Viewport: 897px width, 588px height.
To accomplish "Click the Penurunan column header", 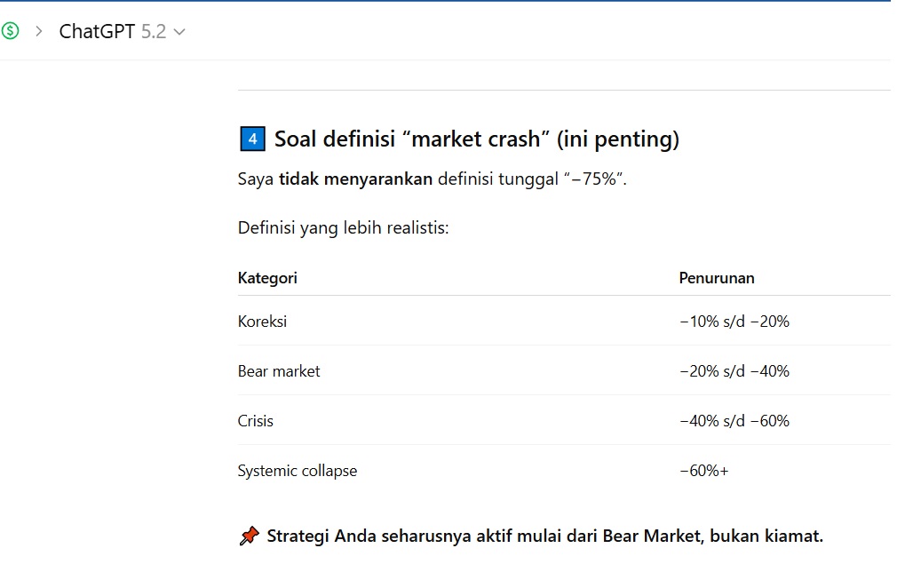I will (x=716, y=278).
